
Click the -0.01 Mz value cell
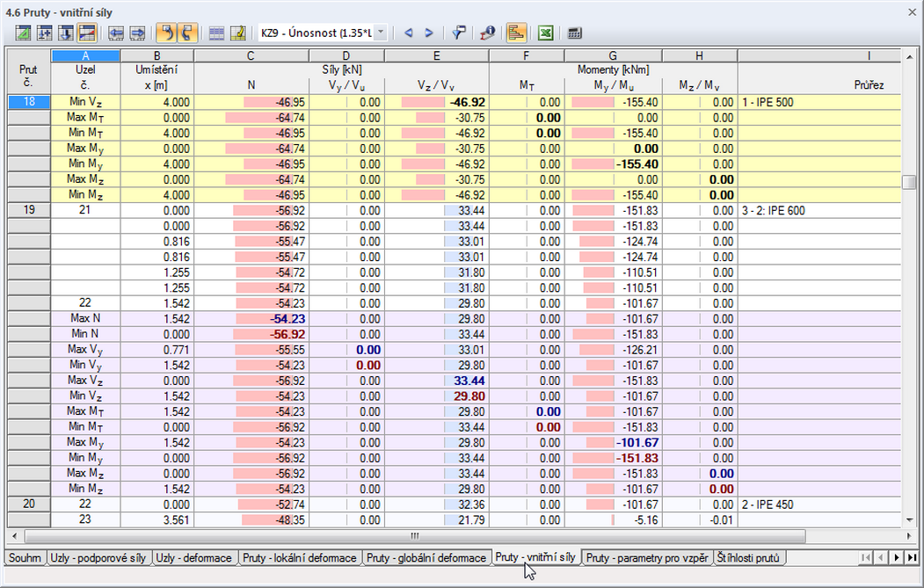(x=700, y=519)
